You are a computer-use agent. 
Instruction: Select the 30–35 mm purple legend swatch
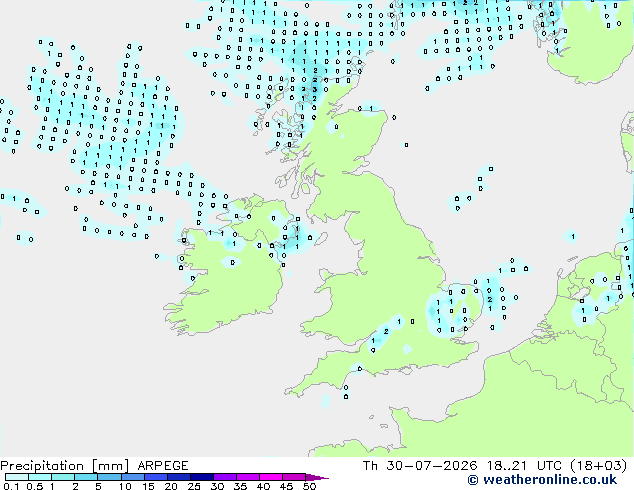224,477
